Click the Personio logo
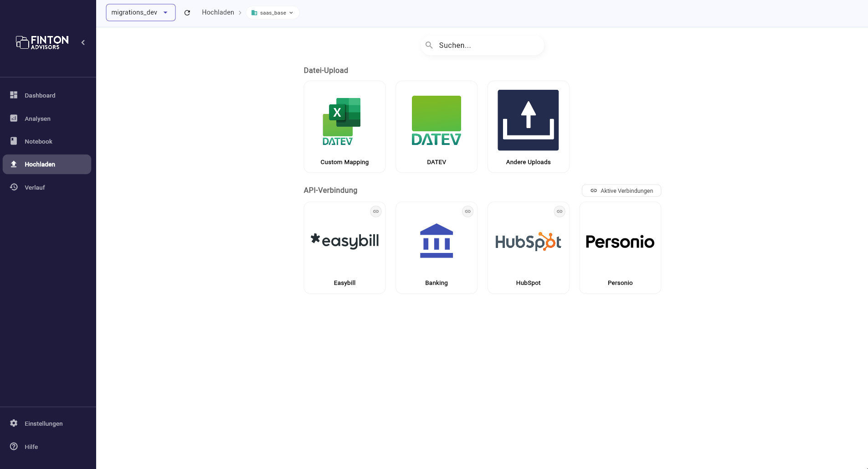868x469 pixels. [x=620, y=242]
